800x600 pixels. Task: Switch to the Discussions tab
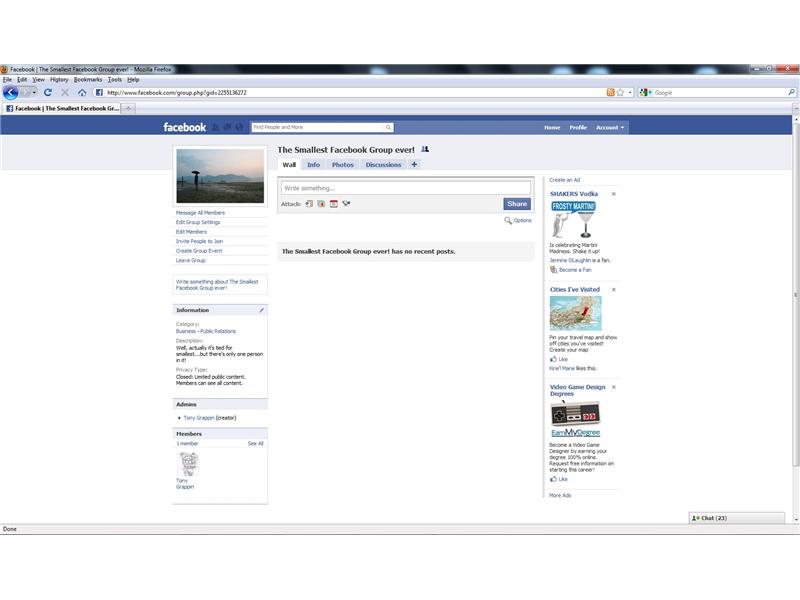(x=383, y=165)
